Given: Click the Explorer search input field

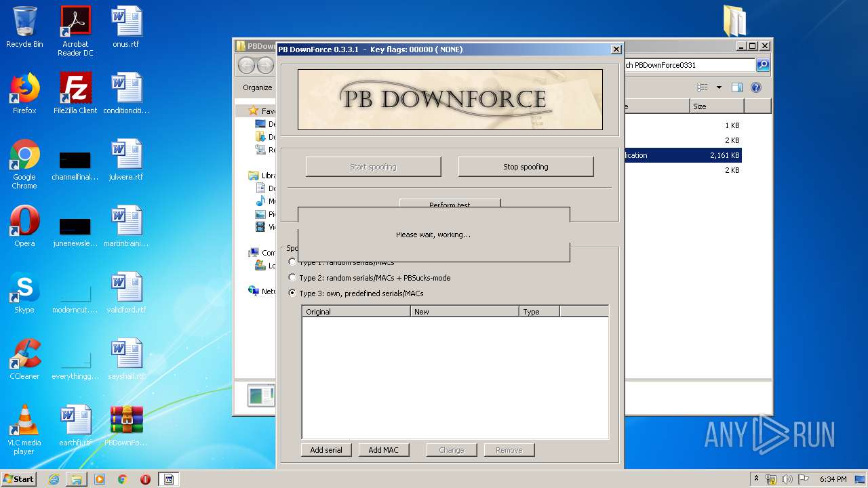Looking at the screenshot, I should [x=688, y=65].
